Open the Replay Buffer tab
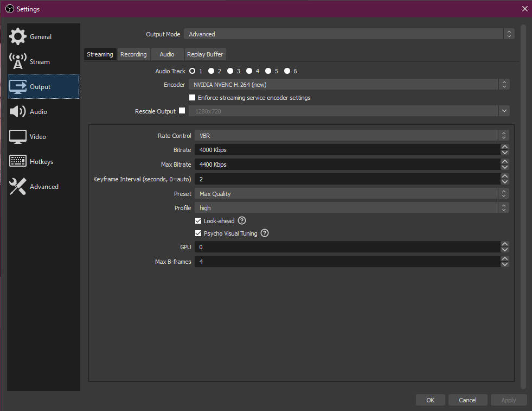The image size is (532, 411). [205, 54]
